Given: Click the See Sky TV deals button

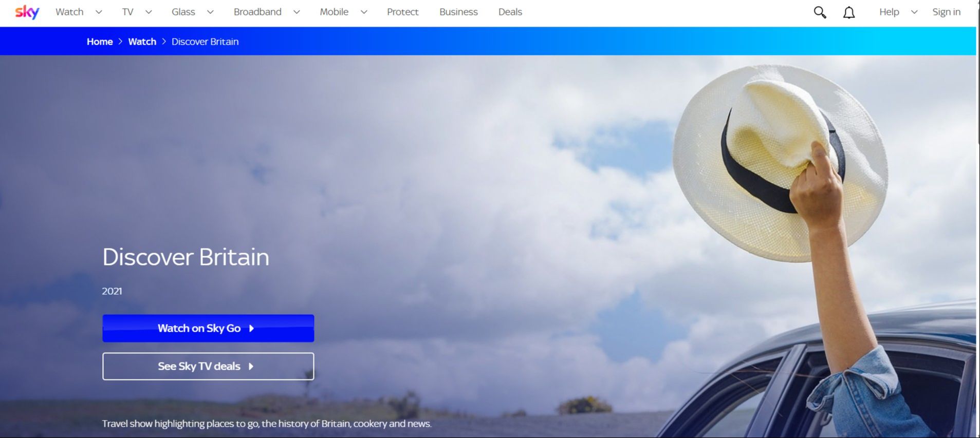Looking at the screenshot, I should coord(208,366).
